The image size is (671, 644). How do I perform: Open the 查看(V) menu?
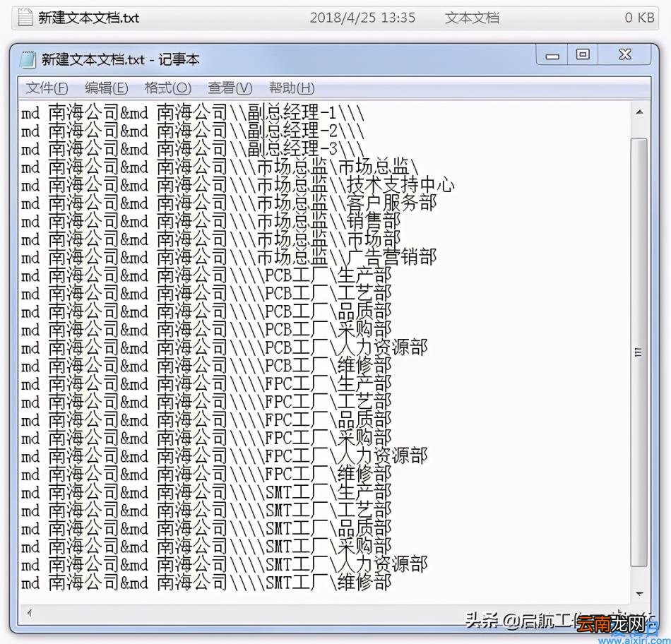230,88
